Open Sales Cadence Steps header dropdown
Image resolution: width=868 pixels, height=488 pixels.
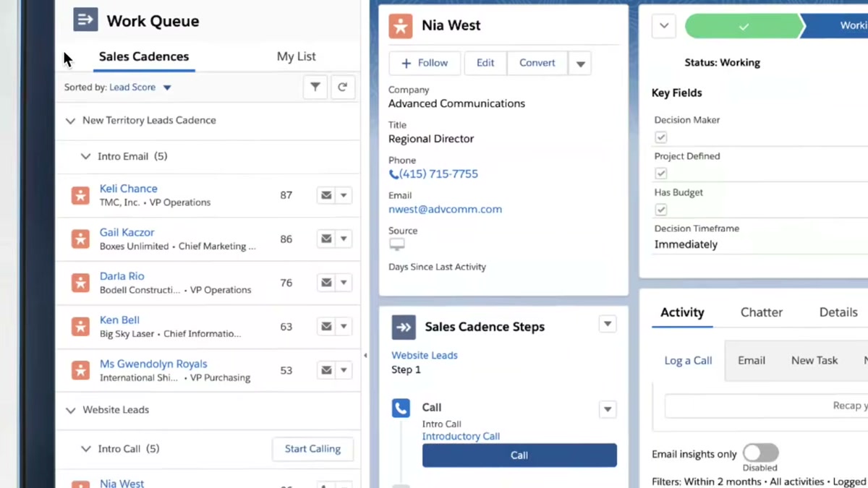[608, 325]
